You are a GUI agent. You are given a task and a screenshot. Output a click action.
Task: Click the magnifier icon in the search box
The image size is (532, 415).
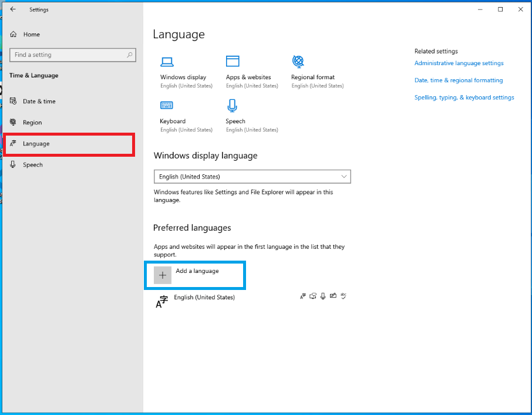(129, 55)
